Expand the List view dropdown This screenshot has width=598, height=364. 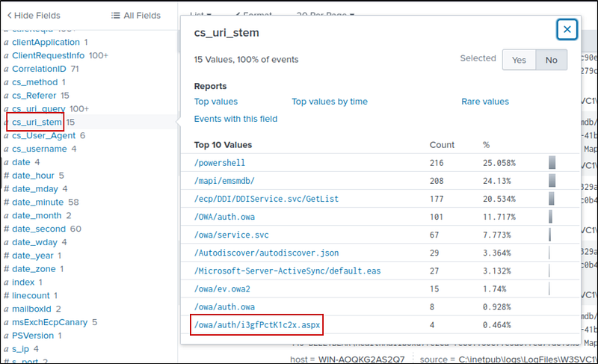(200, 13)
